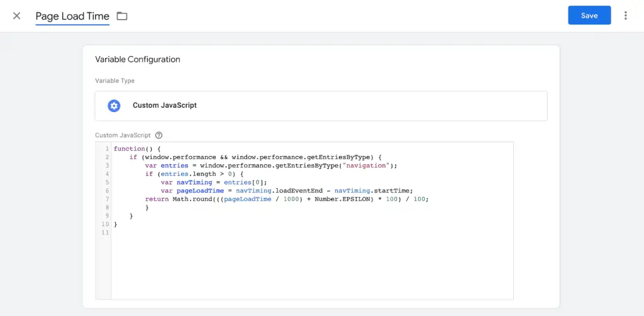This screenshot has height=316, width=644.
Task: Click the 'var entries' code line
Action: (x=272, y=166)
